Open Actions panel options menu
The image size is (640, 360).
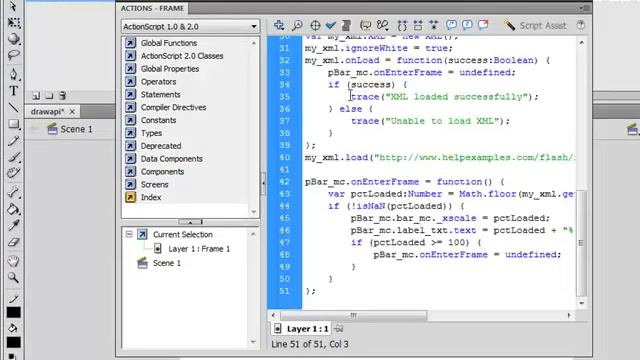[x=584, y=8]
